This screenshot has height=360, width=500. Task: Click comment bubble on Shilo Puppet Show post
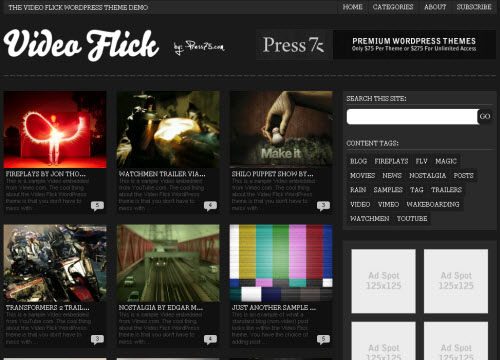(323, 206)
